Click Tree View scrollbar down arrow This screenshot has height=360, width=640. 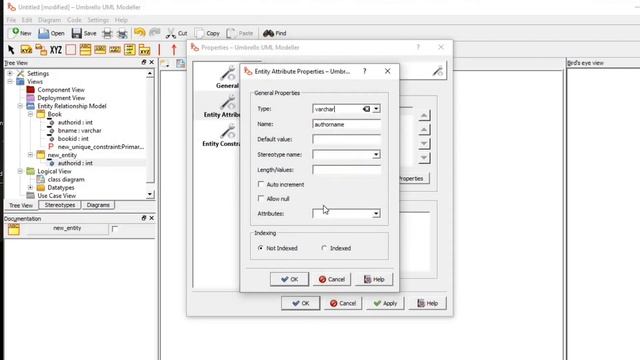150,194
